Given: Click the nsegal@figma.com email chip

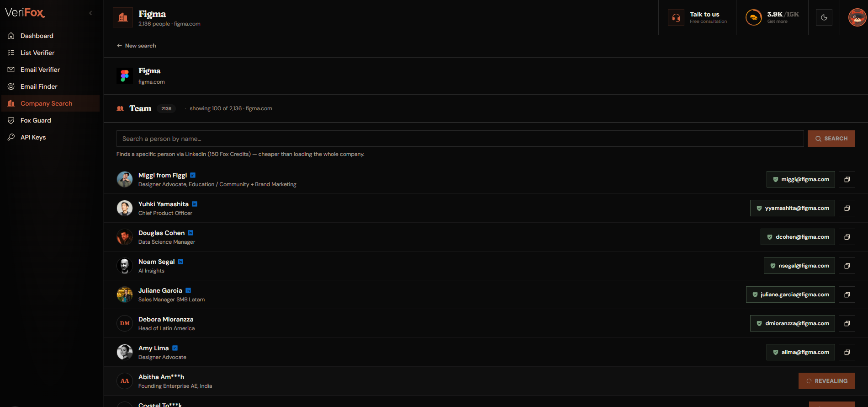Looking at the screenshot, I should [799, 266].
